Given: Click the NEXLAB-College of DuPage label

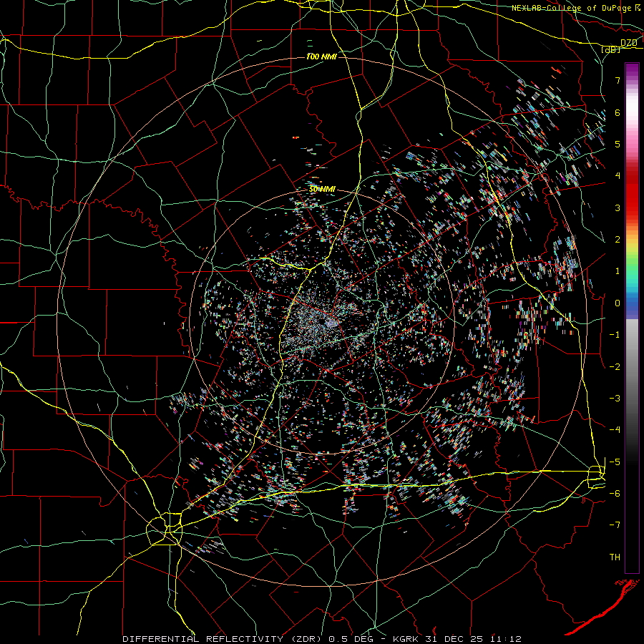Looking at the screenshot, I should point(572,8).
